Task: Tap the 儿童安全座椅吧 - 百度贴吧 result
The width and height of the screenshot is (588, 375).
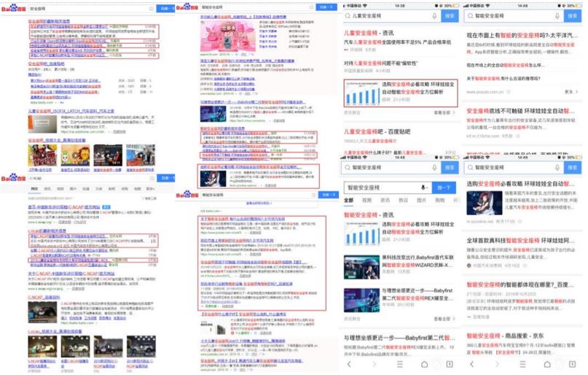Action: pos(377,131)
